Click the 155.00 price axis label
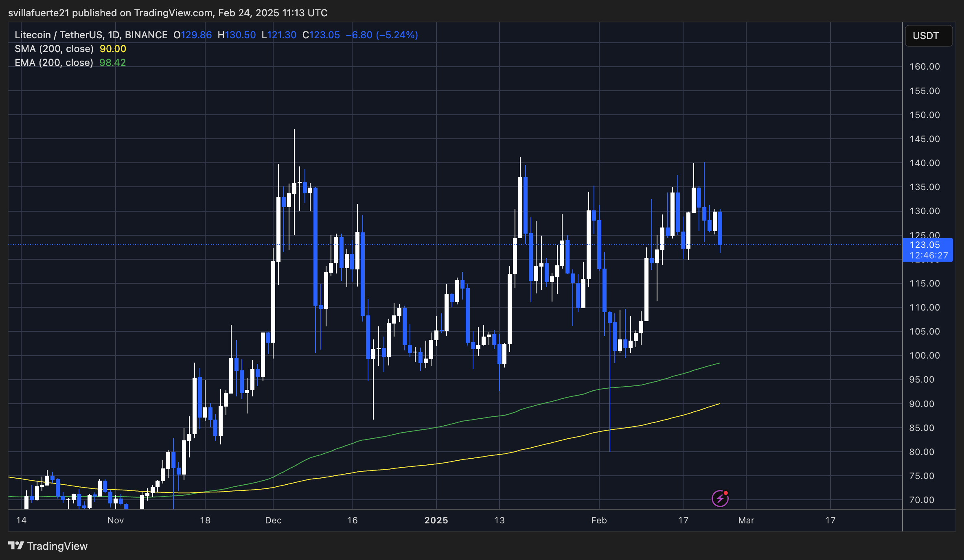964x560 pixels. 925,91
